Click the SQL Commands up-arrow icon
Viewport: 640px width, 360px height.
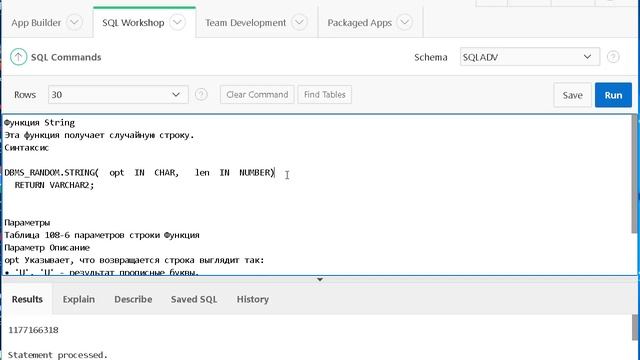click(x=18, y=57)
